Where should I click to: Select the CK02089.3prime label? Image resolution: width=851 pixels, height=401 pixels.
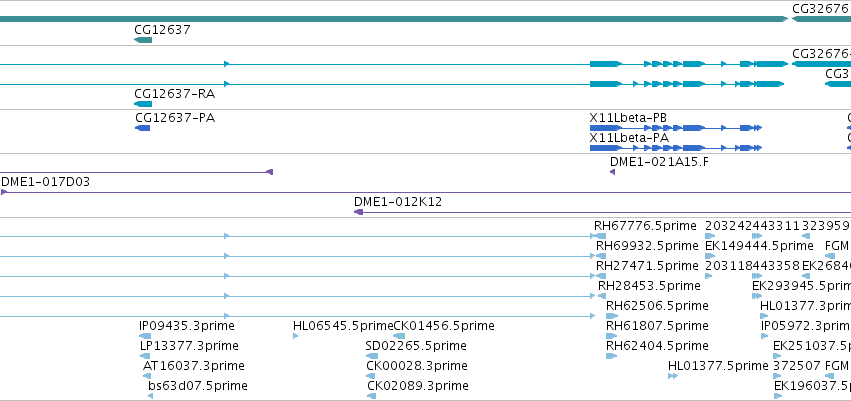(418, 386)
